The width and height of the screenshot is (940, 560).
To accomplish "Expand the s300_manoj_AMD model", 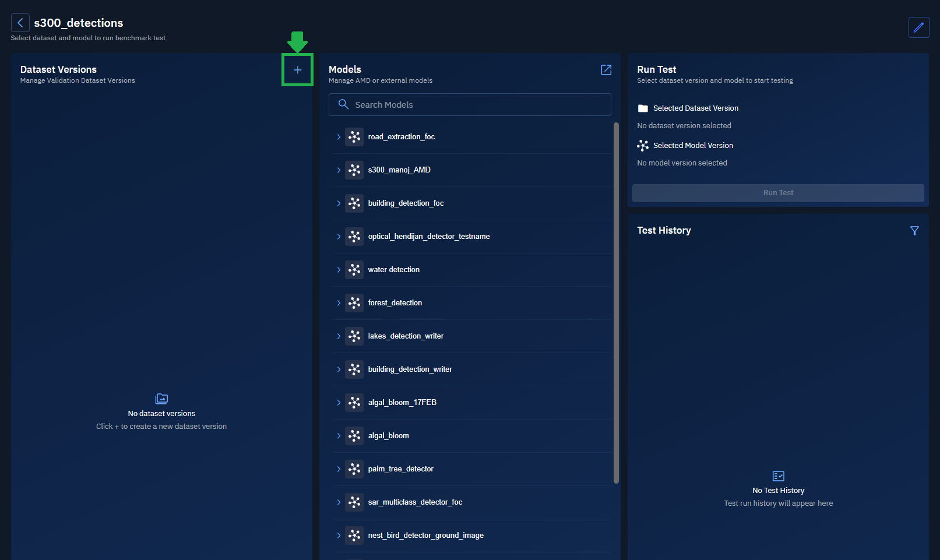I will [339, 170].
